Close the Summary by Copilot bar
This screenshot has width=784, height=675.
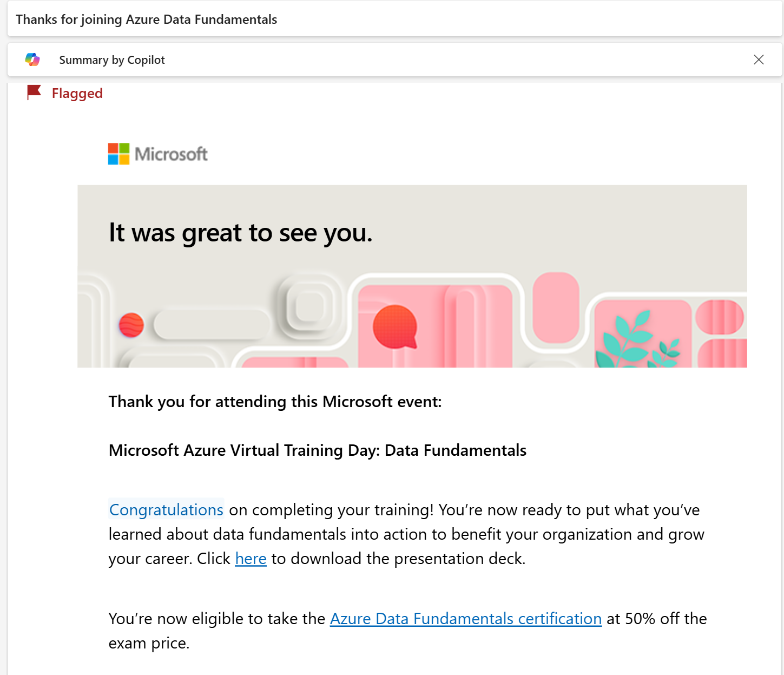click(x=759, y=60)
